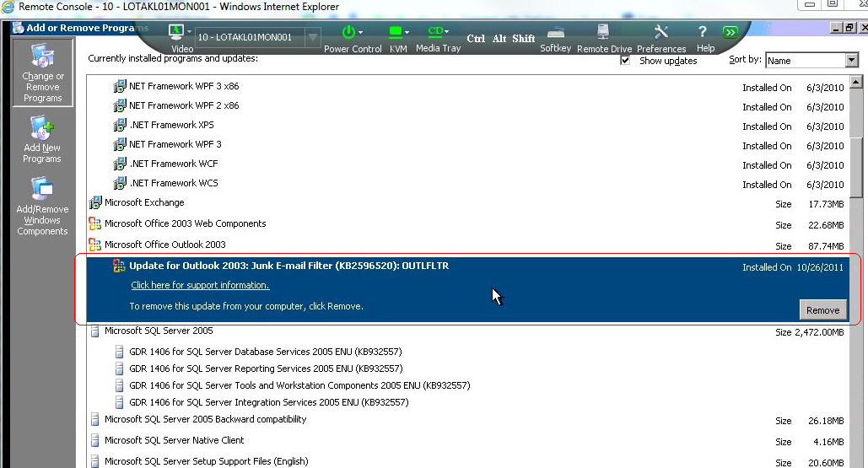This screenshot has width=868, height=468.
Task: Select Add New Programs
Action: tap(42, 139)
